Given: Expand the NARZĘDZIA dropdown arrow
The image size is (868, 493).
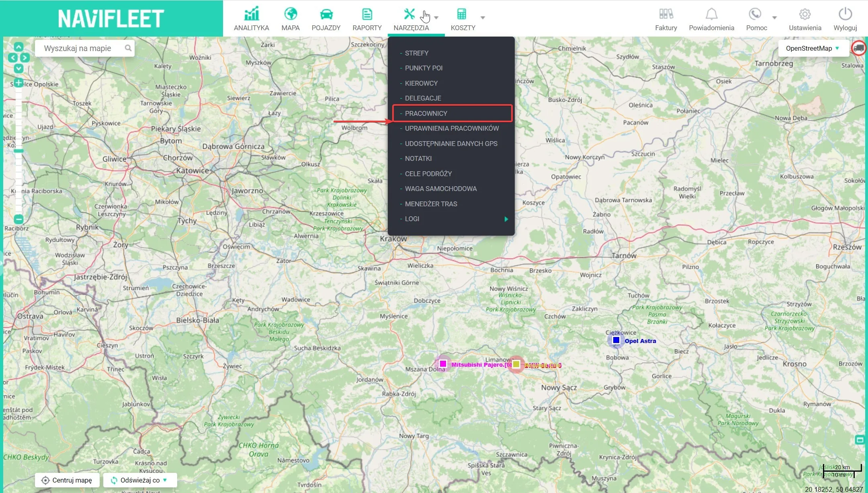Looking at the screenshot, I should pyautogui.click(x=436, y=18).
